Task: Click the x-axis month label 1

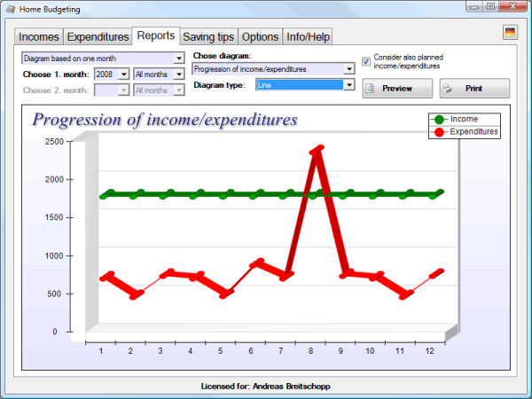Action: tap(101, 351)
